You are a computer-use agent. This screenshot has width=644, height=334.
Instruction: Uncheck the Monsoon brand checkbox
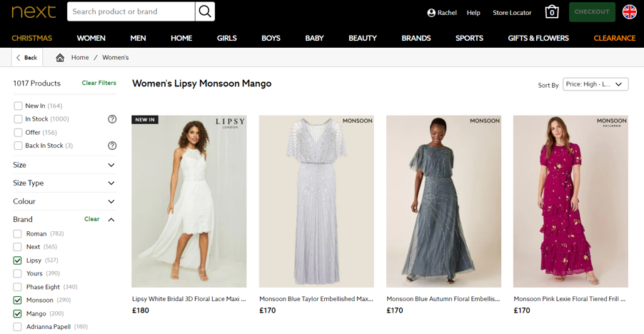tap(17, 300)
